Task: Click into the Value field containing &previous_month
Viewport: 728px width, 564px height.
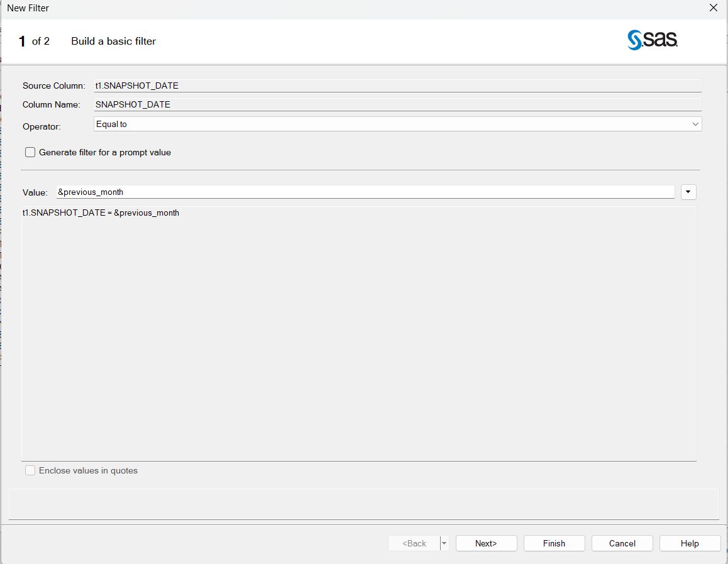Action: coord(365,192)
